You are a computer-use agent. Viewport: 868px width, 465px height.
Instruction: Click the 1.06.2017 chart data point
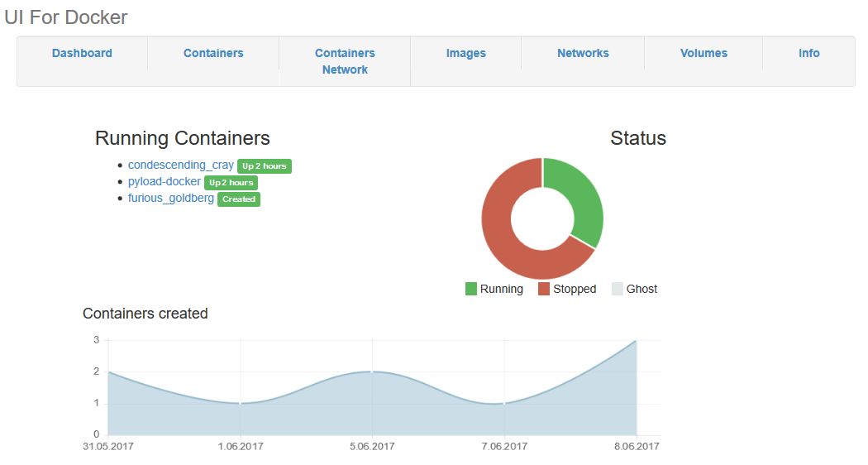pos(241,404)
